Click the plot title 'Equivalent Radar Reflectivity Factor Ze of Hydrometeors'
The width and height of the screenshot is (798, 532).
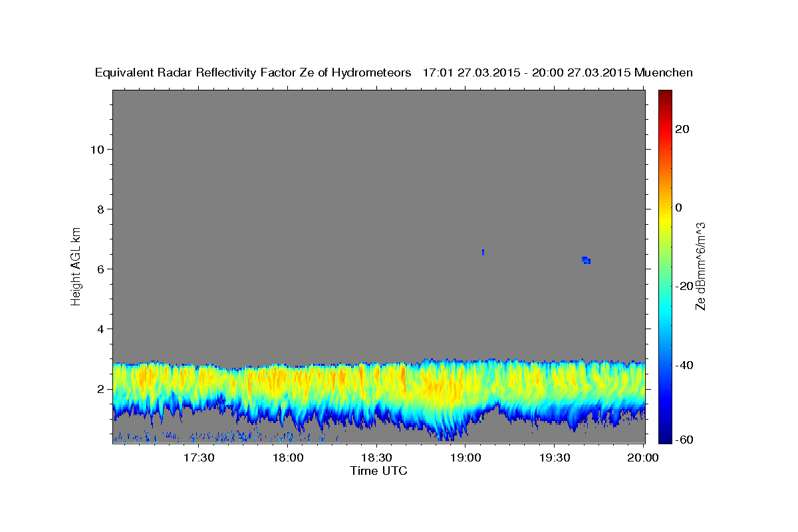point(253,73)
